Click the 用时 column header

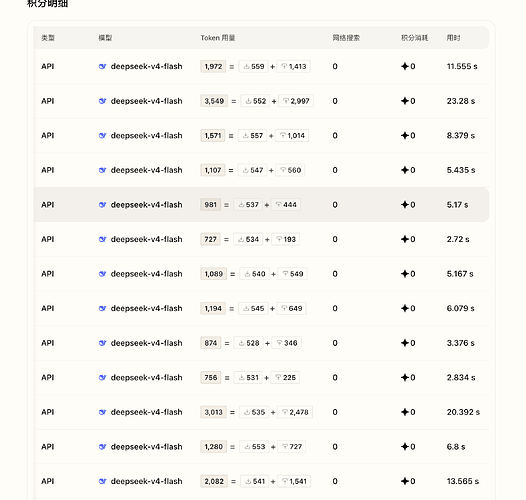point(453,38)
